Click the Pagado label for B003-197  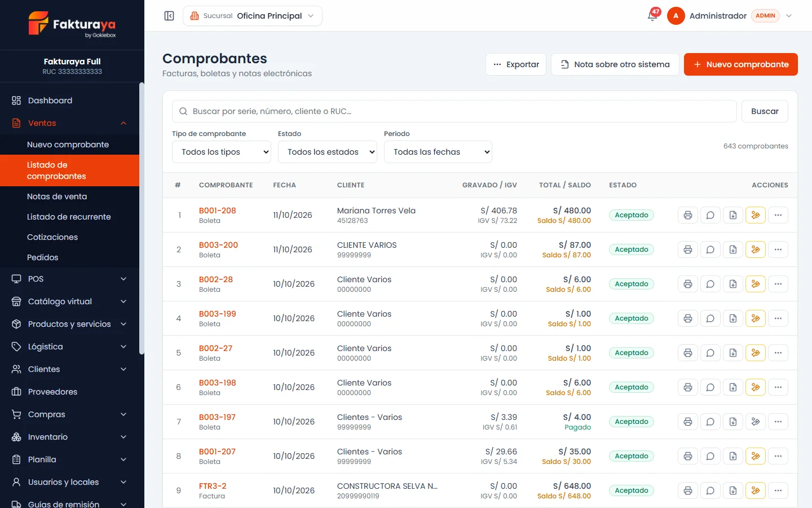[577, 427]
